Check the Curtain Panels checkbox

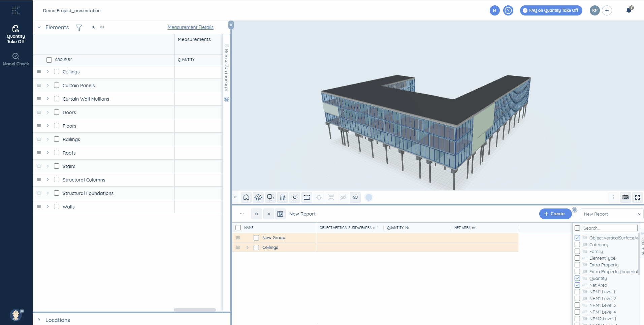(x=57, y=85)
